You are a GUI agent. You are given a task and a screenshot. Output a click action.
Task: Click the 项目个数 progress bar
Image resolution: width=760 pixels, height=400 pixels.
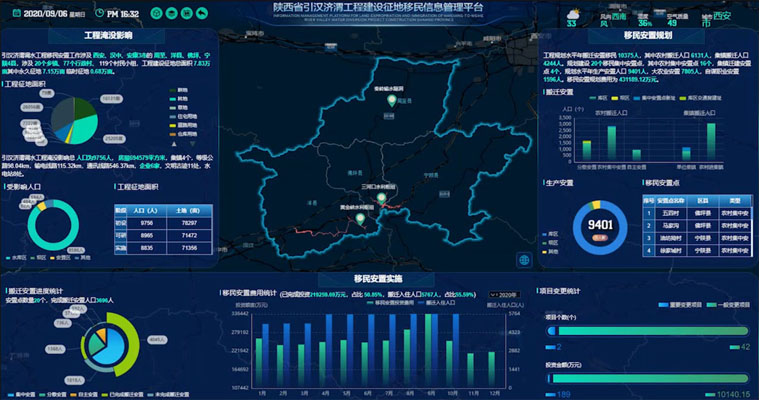coord(648,331)
